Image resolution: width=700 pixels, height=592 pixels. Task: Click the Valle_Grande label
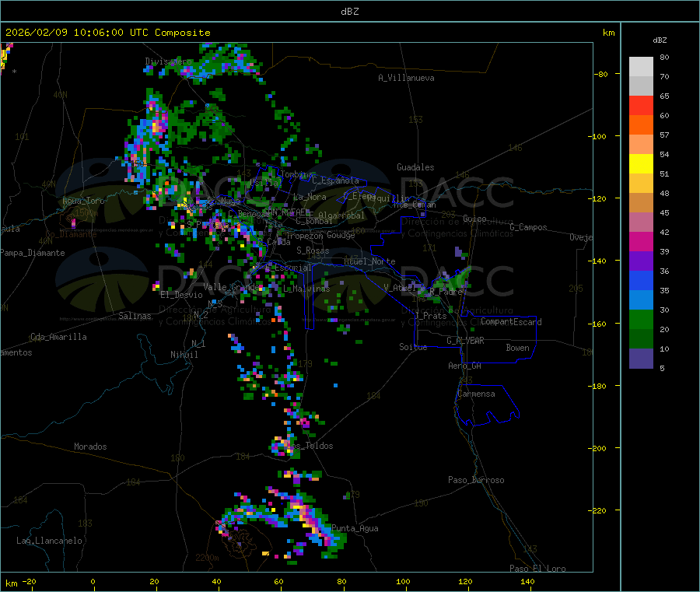(231, 287)
